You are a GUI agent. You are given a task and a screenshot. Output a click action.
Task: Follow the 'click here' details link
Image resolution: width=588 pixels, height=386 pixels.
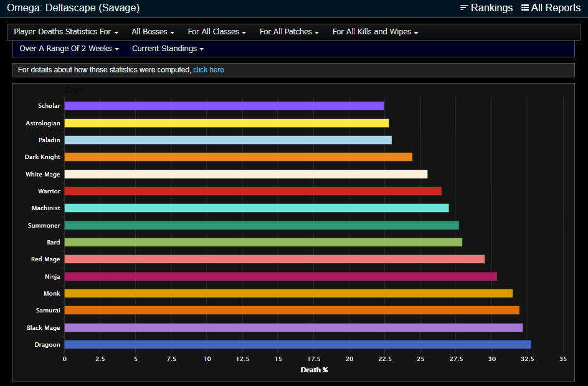coord(208,70)
